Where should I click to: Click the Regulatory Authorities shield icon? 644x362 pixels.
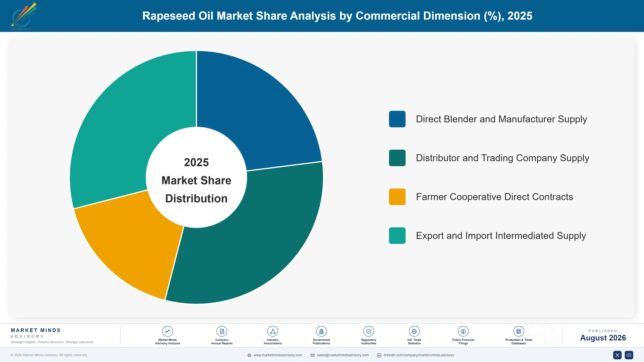coord(368,331)
